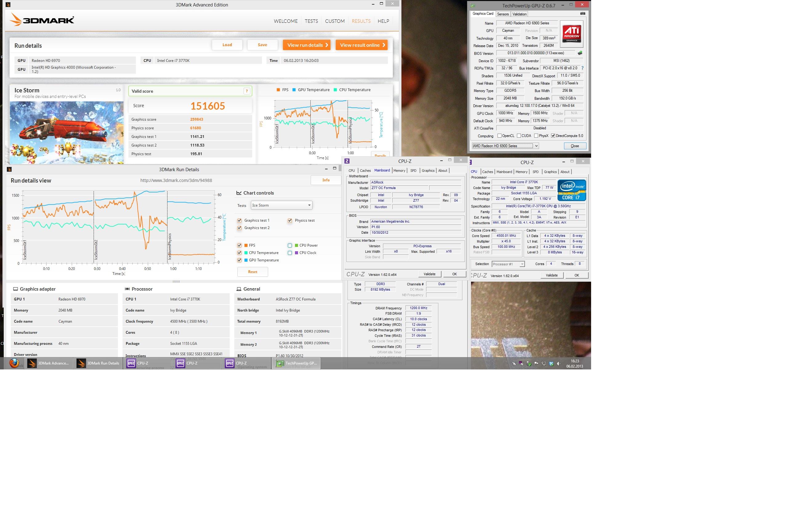Switch to 3DMark Run Details taskbar item
The height and width of the screenshot is (532, 798).
pyautogui.click(x=98, y=363)
